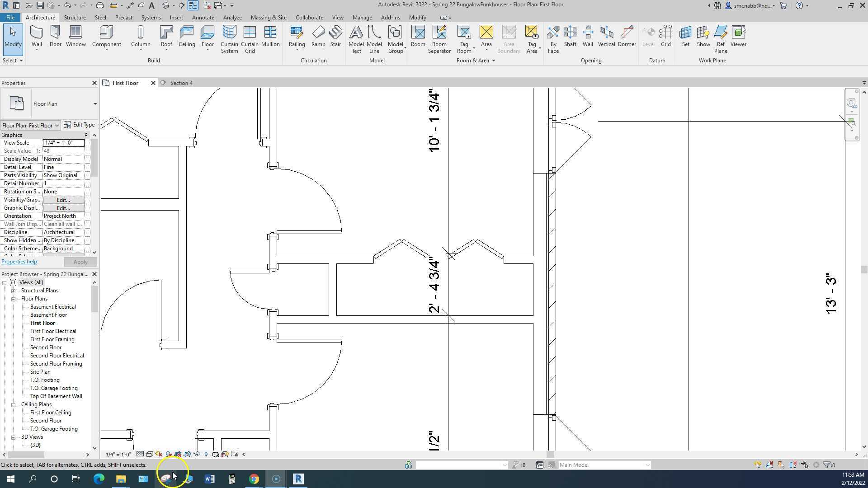868x488 pixels.
Task: Click the View Scale input field
Action: click(63, 143)
